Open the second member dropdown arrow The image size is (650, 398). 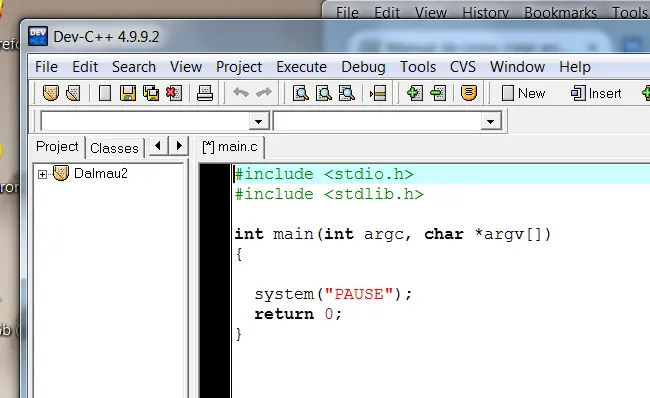click(490, 121)
